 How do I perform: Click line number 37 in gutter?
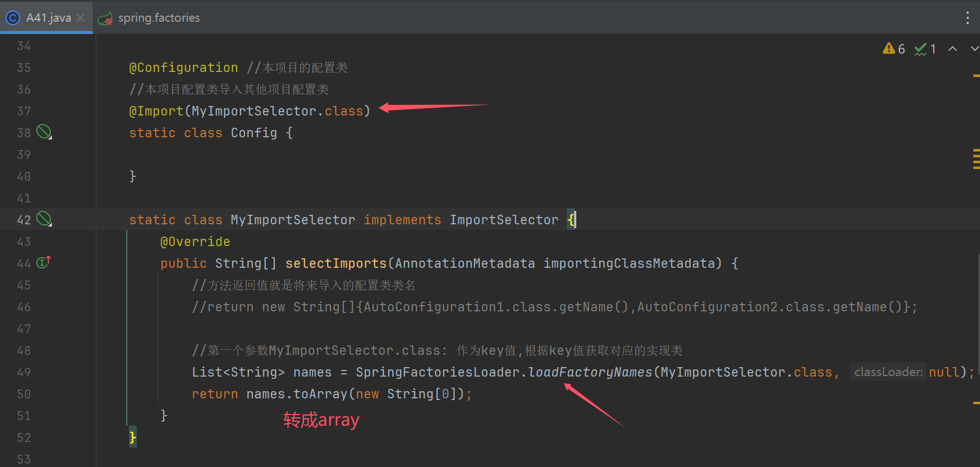tap(24, 111)
